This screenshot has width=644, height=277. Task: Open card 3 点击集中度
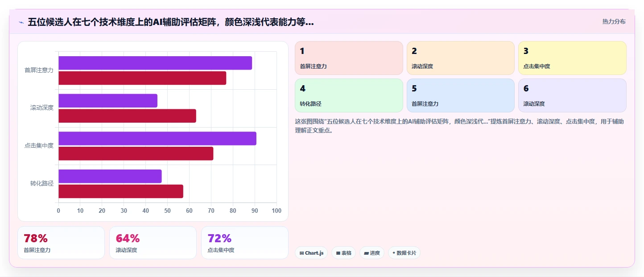click(572, 58)
